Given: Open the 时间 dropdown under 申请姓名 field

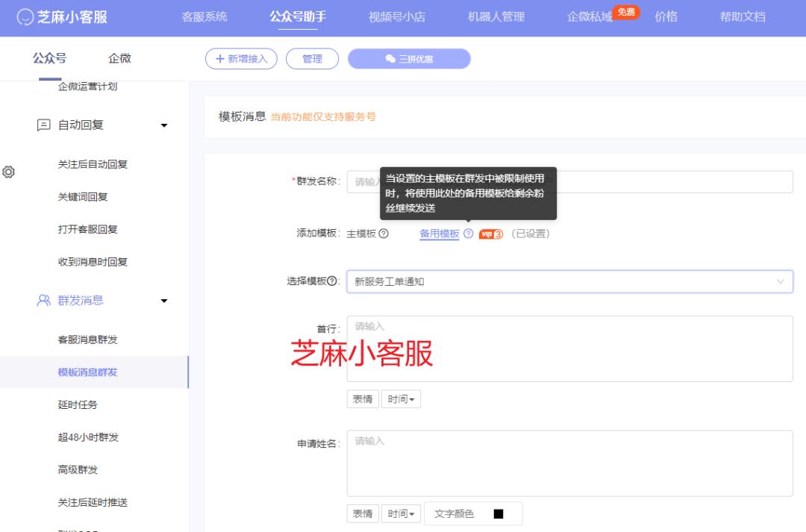Looking at the screenshot, I should point(402,513).
